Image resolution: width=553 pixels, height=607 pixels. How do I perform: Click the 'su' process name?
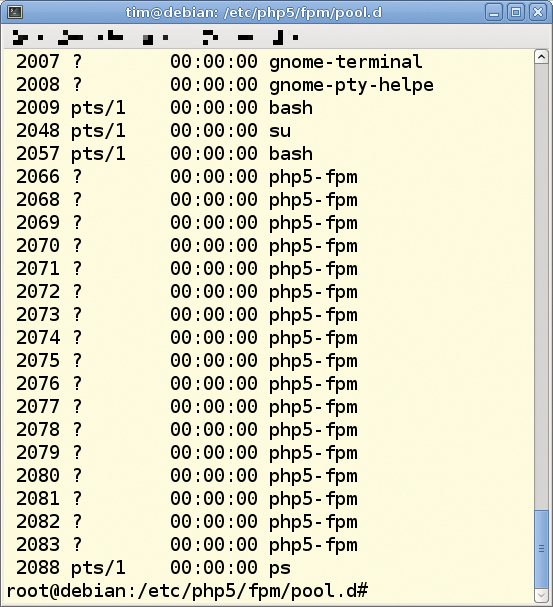[x=280, y=131]
